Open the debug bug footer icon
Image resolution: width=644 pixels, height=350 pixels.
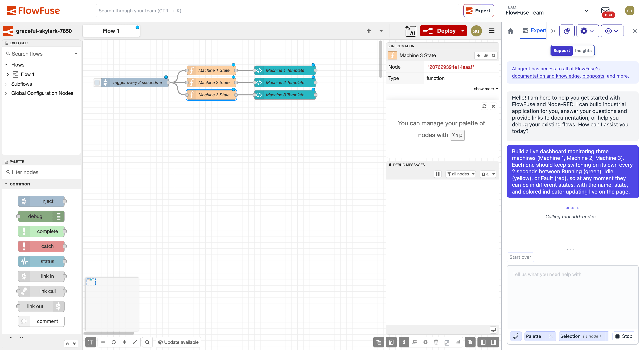(470, 342)
